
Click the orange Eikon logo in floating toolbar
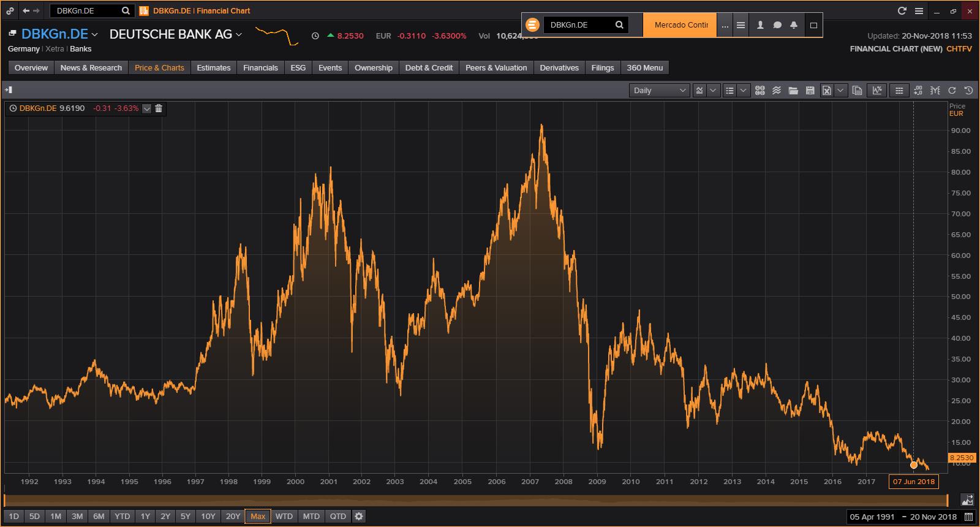click(532, 25)
